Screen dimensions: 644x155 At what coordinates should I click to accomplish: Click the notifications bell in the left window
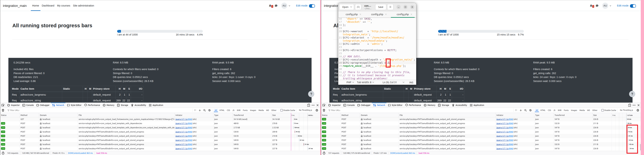[270, 6]
